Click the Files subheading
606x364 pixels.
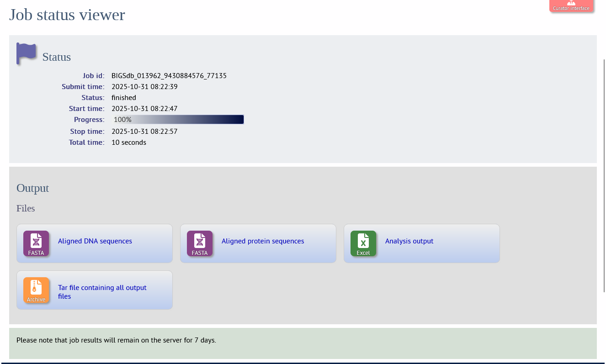pos(26,208)
